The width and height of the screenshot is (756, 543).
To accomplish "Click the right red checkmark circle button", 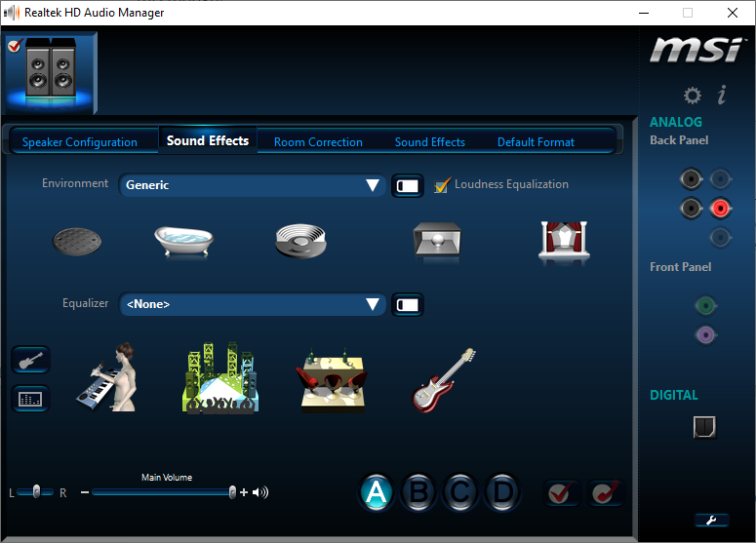I will (605, 493).
